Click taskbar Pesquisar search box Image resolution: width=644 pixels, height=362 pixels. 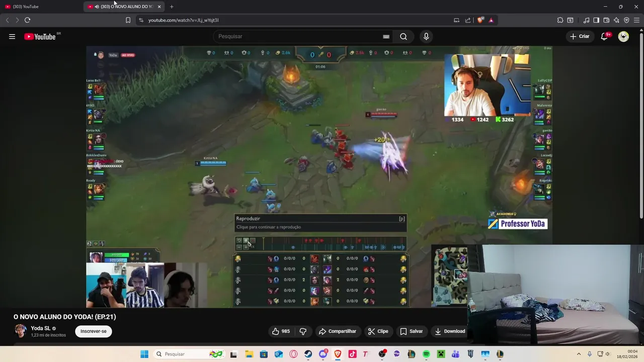tap(189, 354)
